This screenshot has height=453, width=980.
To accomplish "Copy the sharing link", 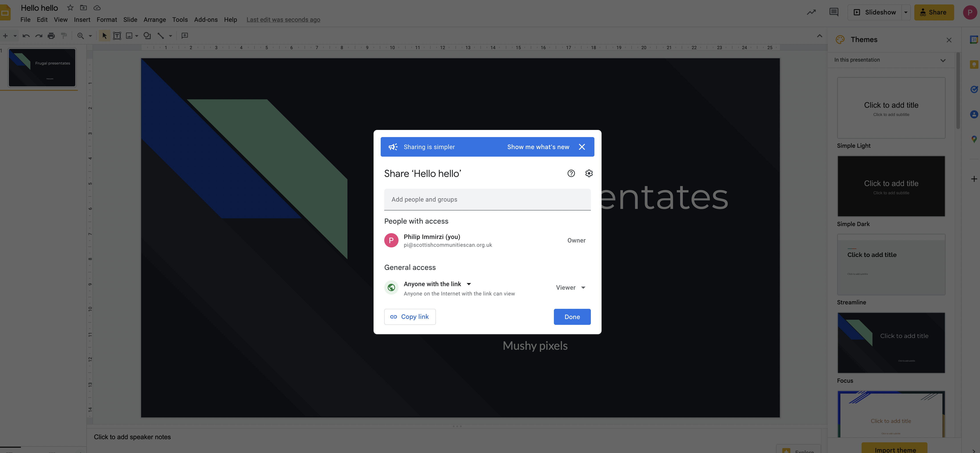I will click(x=410, y=316).
